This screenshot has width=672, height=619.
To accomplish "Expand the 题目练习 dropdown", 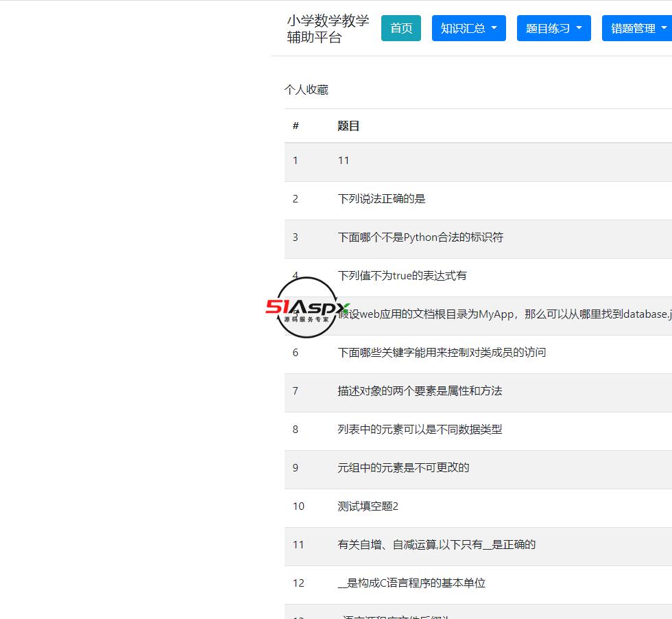I will [x=553, y=28].
